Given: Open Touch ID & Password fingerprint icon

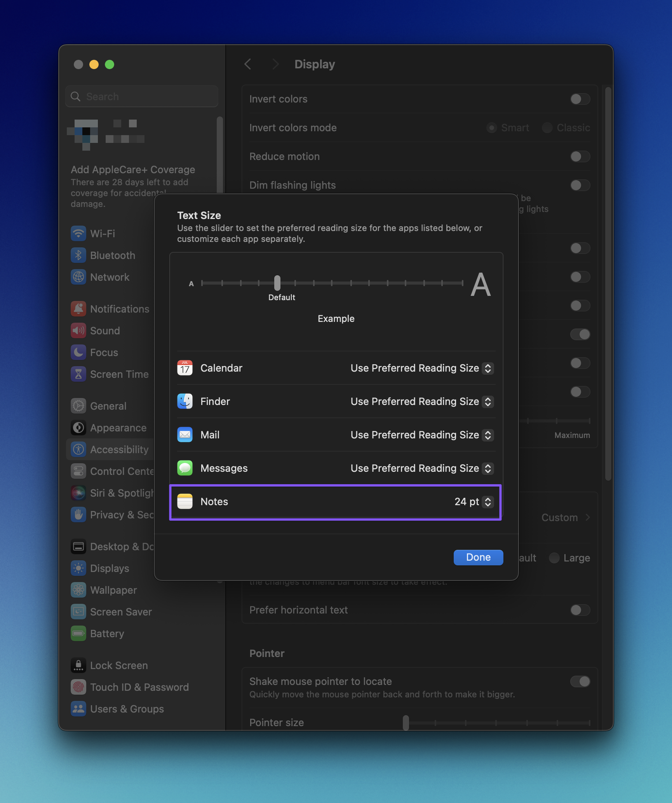Looking at the screenshot, I should [78, 687].
